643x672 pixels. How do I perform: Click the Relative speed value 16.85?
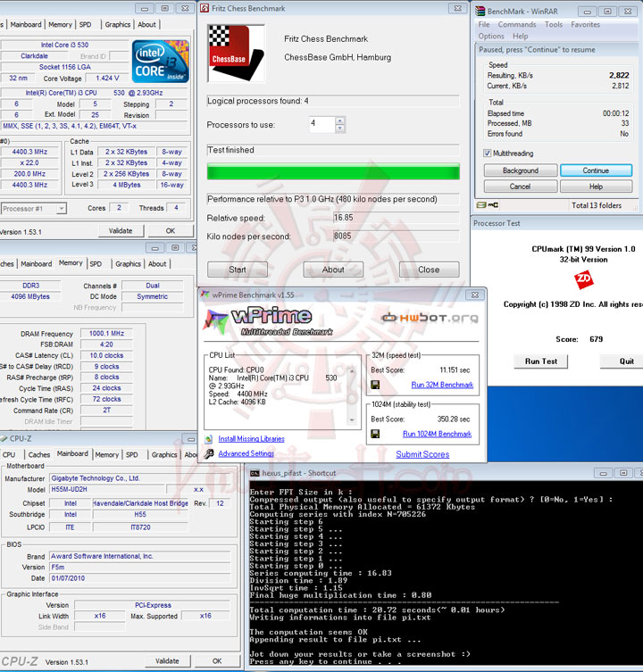click(x=396, y=218)
